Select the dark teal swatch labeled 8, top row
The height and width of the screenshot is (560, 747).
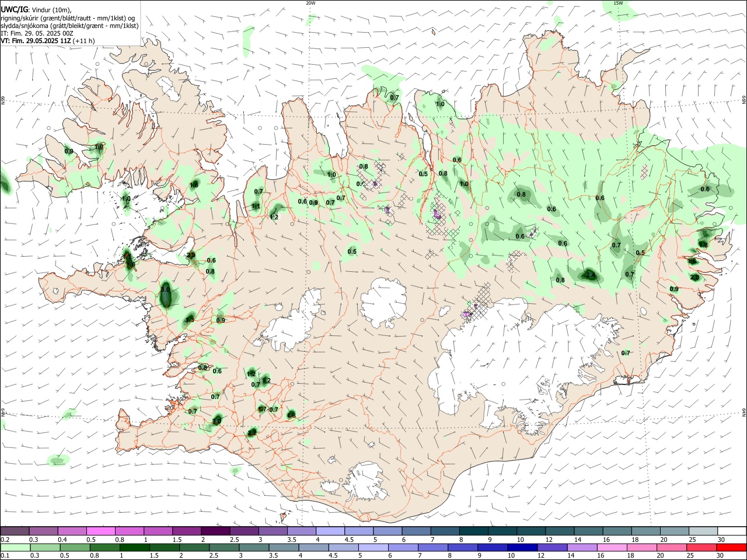click(473, 531)
